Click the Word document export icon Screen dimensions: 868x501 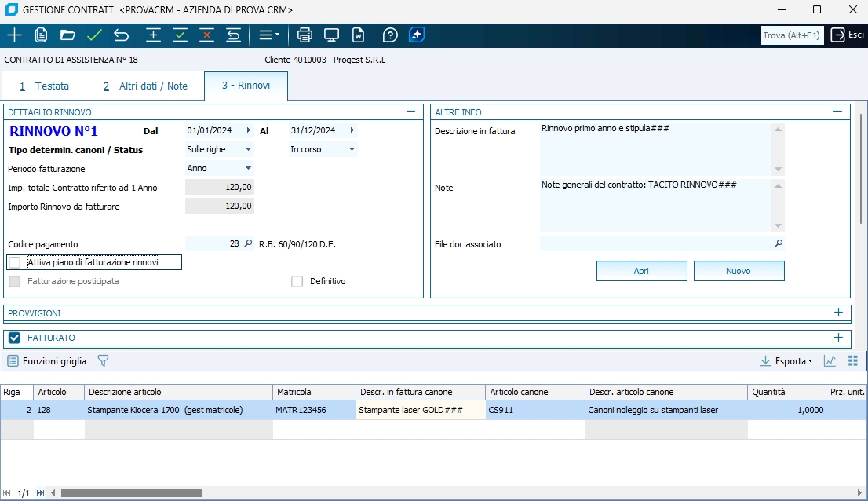pos(358,35)
